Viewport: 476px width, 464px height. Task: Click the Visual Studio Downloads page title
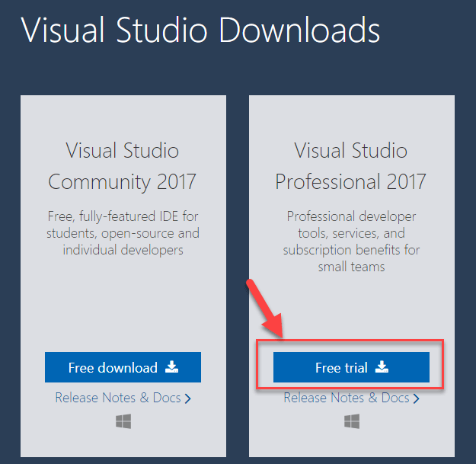coord(200,31)
